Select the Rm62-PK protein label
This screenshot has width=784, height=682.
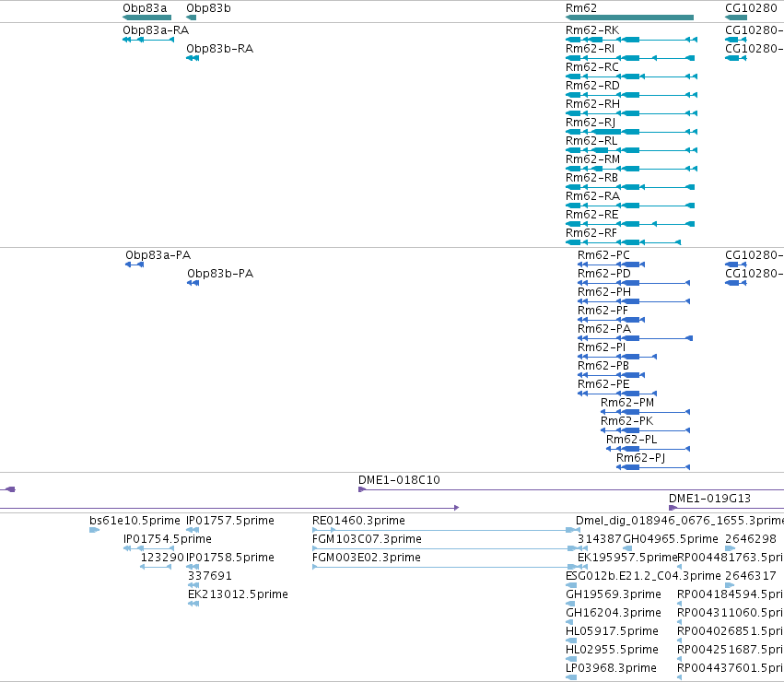[626, 421]
